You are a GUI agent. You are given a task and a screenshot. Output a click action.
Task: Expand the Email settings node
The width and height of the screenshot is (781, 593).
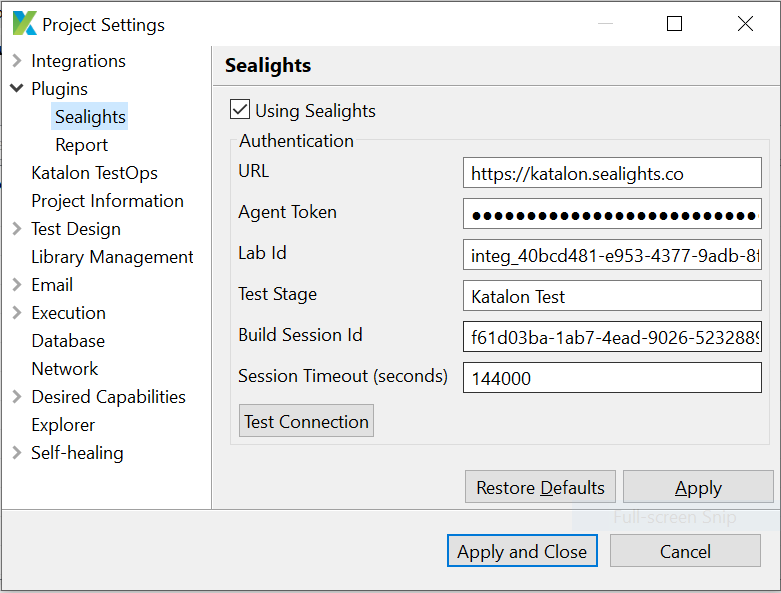17,285
